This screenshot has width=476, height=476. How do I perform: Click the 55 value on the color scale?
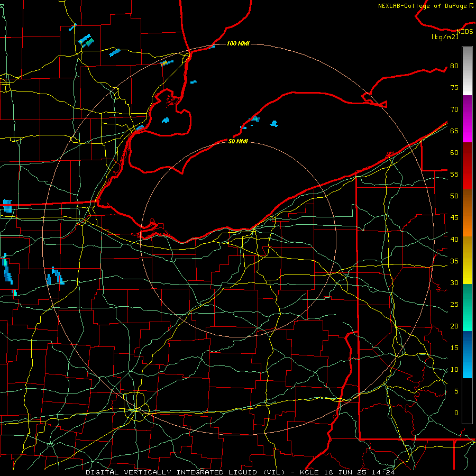point(454,175)
